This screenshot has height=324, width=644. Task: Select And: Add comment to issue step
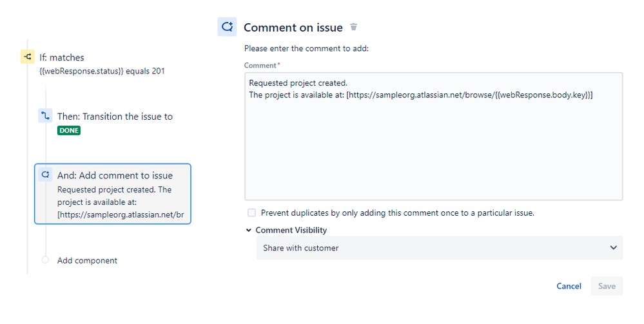click(x=115, y=175)
